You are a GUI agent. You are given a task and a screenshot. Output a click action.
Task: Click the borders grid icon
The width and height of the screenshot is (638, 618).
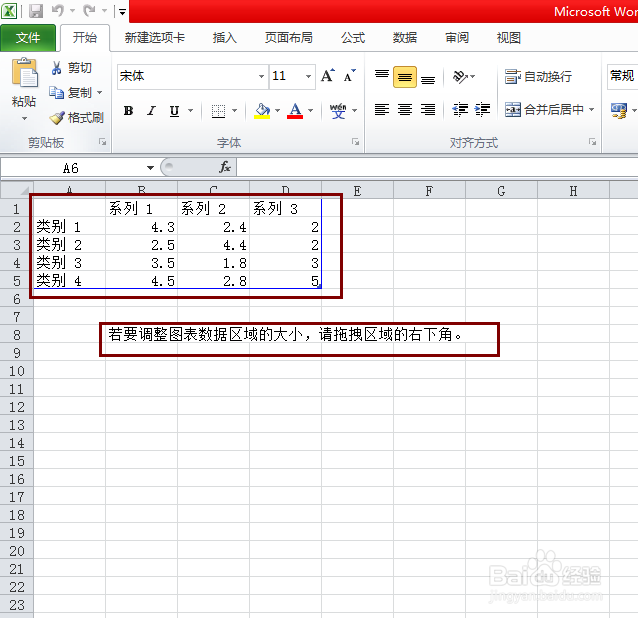[218, 111]
